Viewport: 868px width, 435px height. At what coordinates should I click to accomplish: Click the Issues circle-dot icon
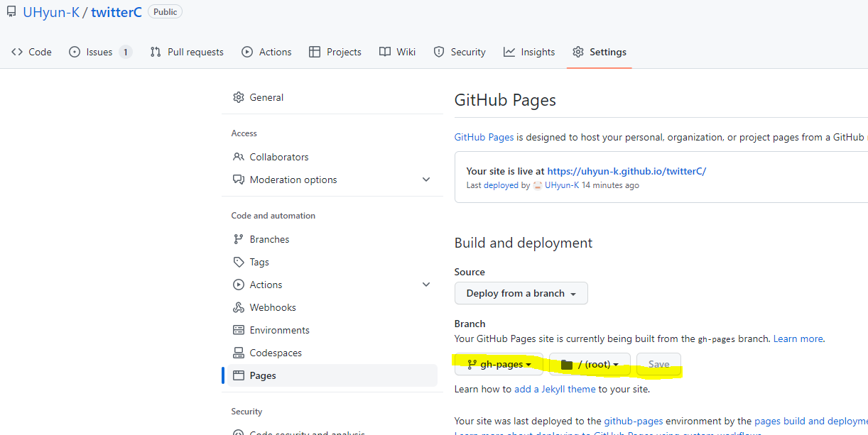coord(75,52)
